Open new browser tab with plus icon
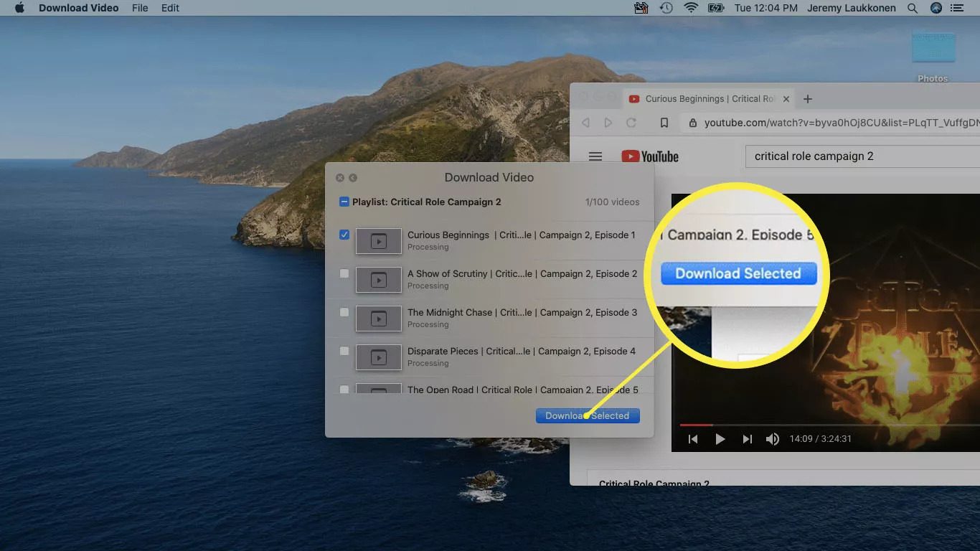Screen dimensions: 980x551 (x=808, y=99)
